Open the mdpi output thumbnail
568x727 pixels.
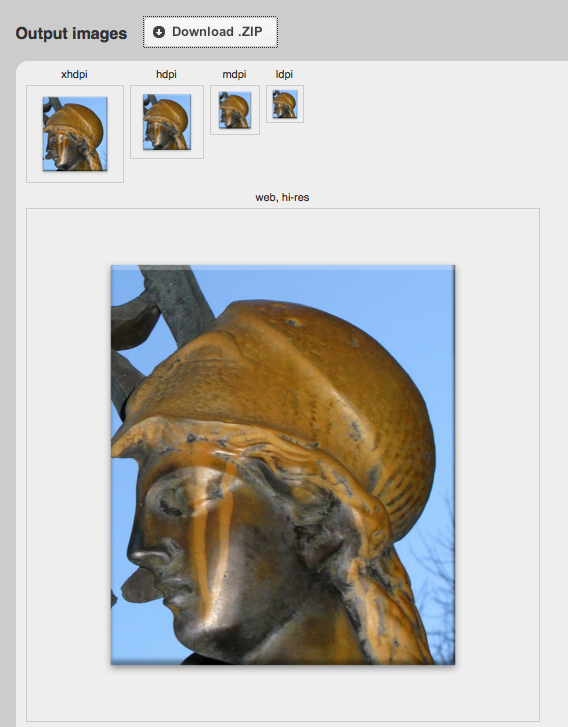point(235,110)
